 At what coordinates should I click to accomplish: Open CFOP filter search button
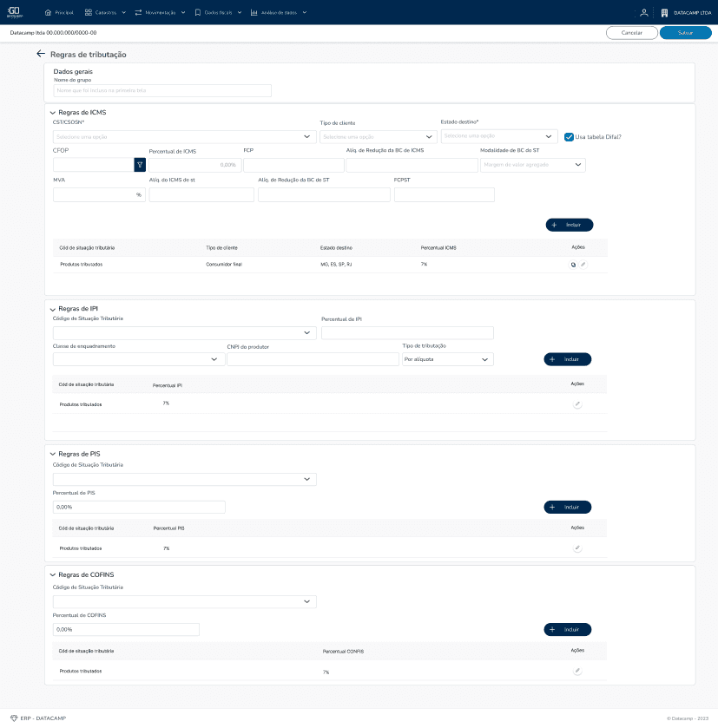pyautogui.click(x=140, y=165)
